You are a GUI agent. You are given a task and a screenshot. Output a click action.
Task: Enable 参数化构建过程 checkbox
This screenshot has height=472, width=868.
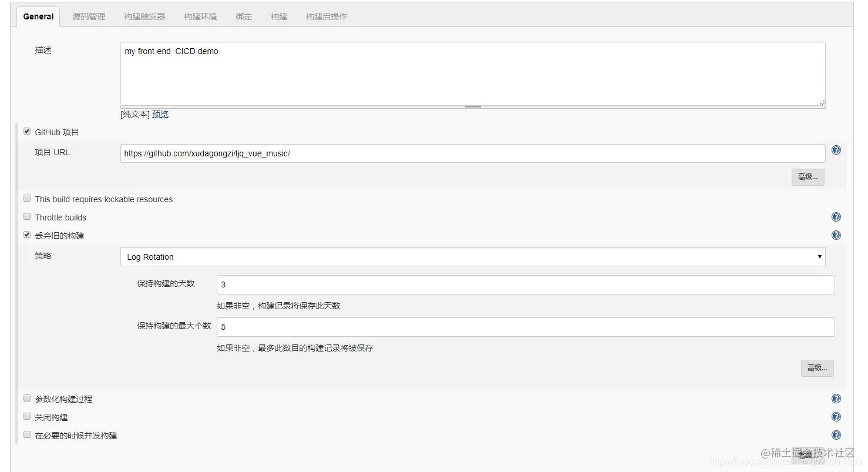click(27, 398)
